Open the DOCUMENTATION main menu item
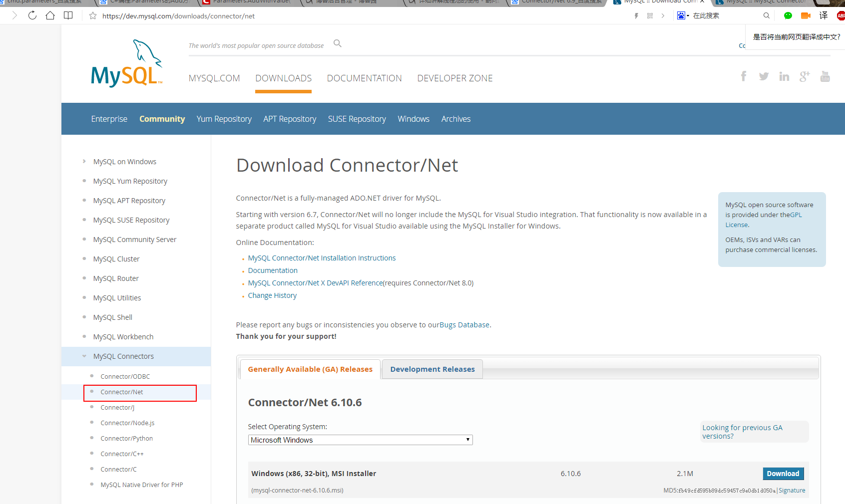The width and height of the screenshot is (845, 504). [x=364, y=78]
